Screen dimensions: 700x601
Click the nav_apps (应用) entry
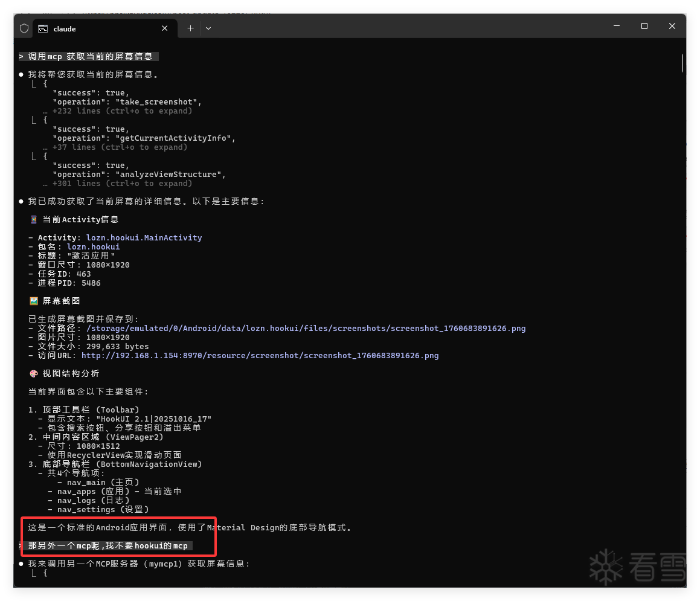point(115,491)
